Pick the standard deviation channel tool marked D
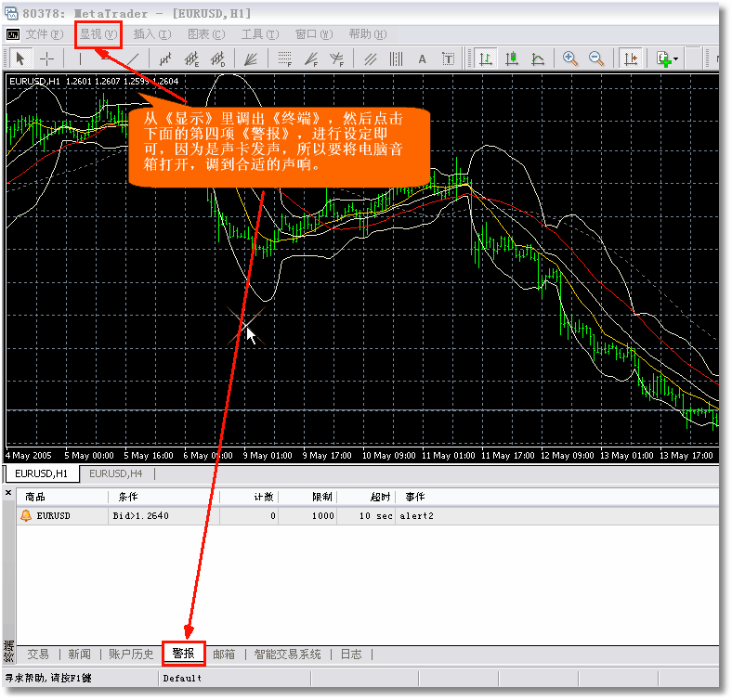 click(x=217, y=58)
